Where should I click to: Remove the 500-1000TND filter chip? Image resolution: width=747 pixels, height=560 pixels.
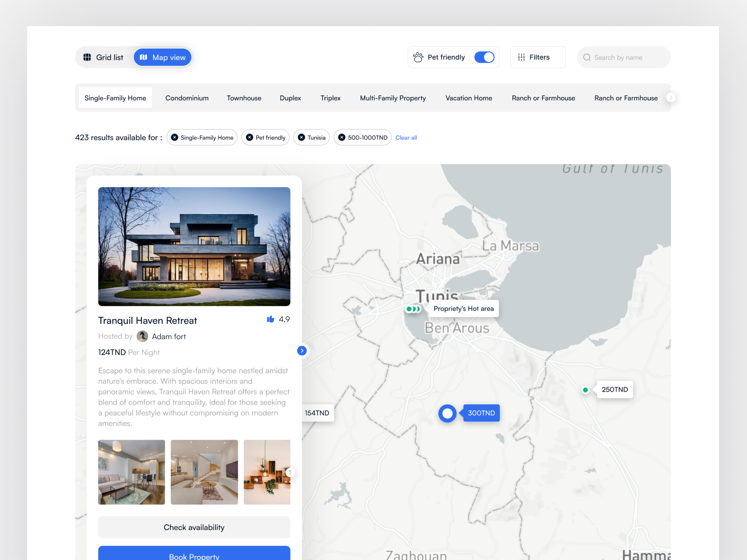click(x=342, y=137)
